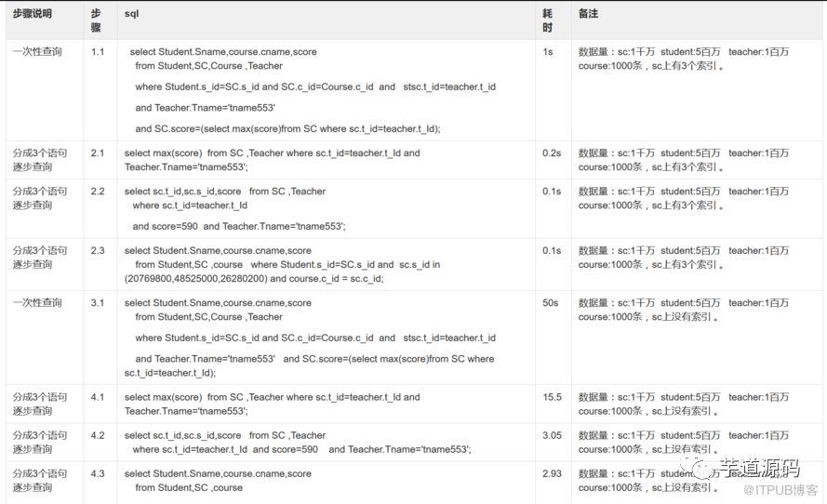Screen dimensions: 827x504
Task: Select step number 3.1 cell
Action: [x=98, y=302]
